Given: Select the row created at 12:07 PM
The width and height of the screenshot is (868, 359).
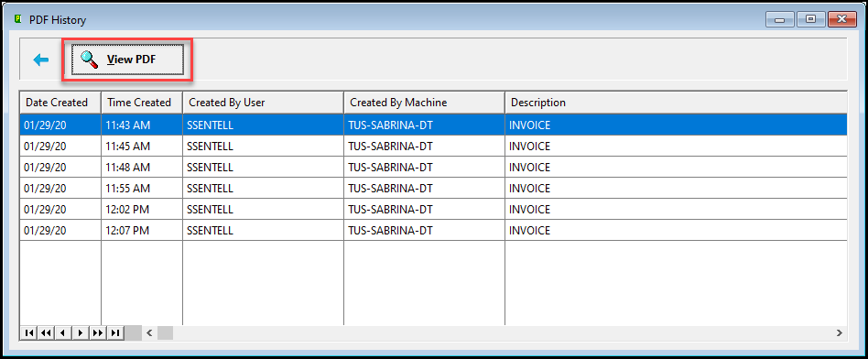Looking at the screenshot, I should tap(433, 231).
